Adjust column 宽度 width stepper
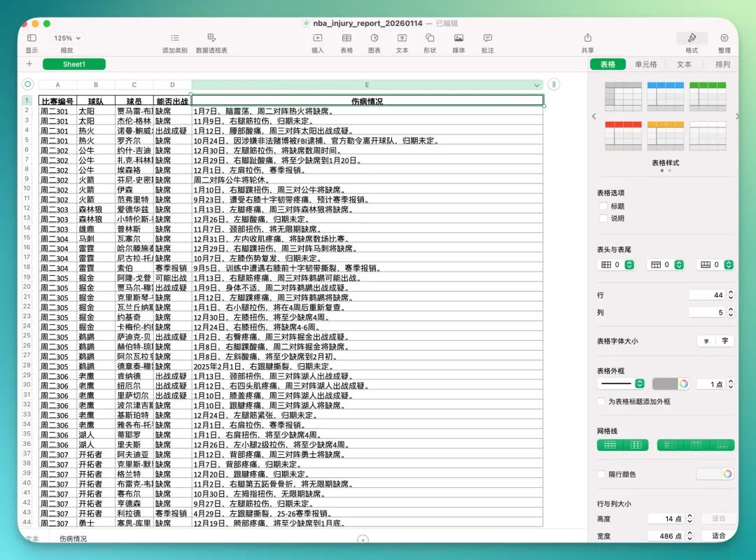The image size is (756, 560). [689, 536]
